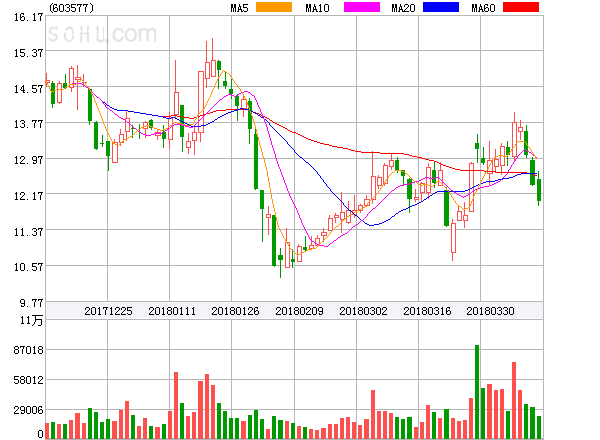Click the 87018 volume axis label
This screenshot has height=440, width=600.
pos(28,350)
